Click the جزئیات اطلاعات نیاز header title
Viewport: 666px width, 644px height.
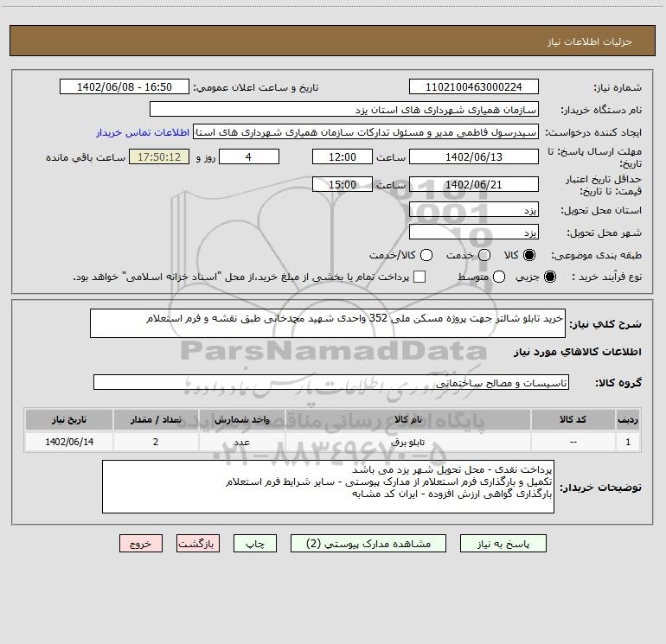tap(590, 41)
